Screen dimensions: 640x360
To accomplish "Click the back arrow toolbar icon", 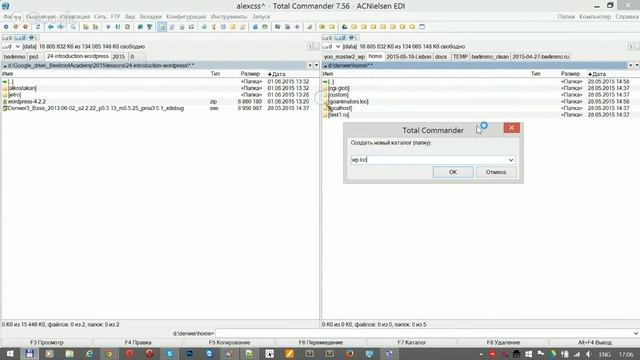I will (51, 27).
